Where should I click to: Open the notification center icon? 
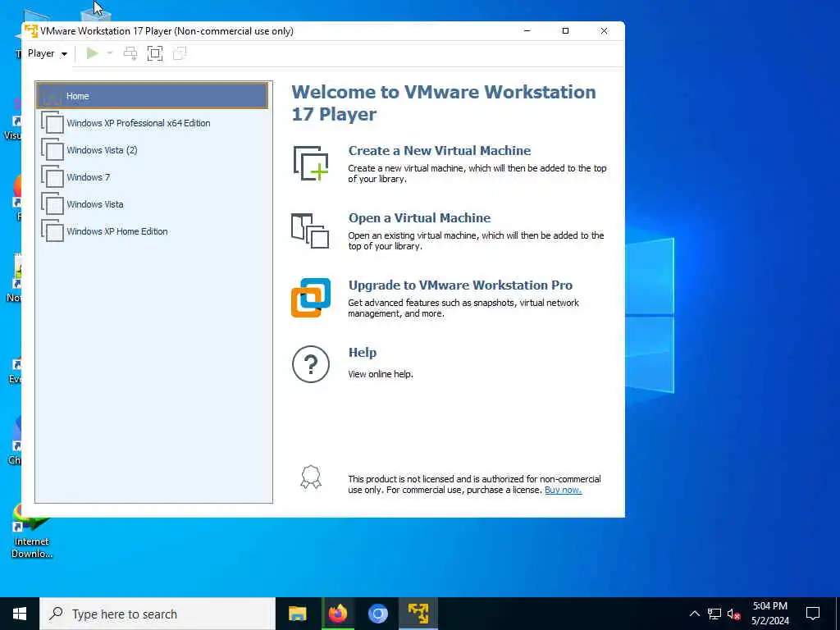point(813,614)
